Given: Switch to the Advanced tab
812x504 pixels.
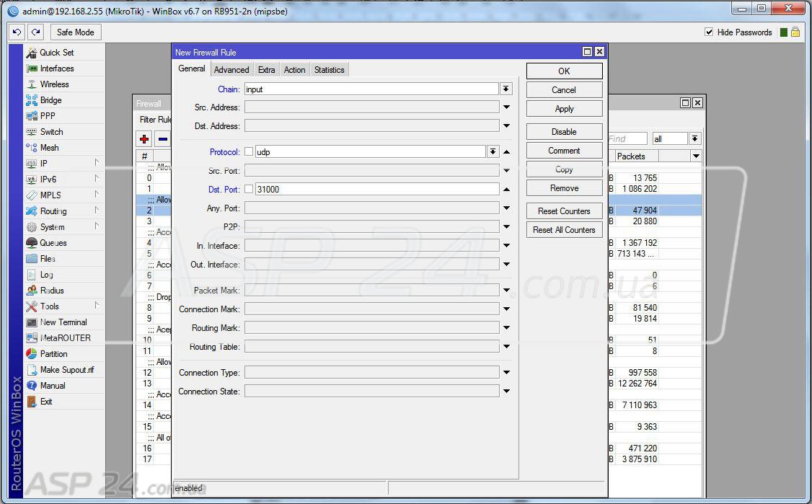Looking at the screenshot, I should coord(231,70).
